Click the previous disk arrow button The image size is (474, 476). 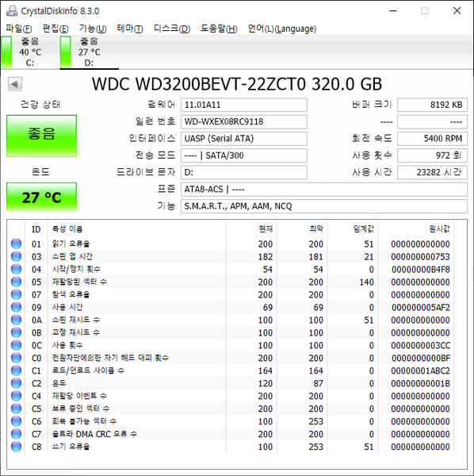pyautogui.click(x=15, y=84)
